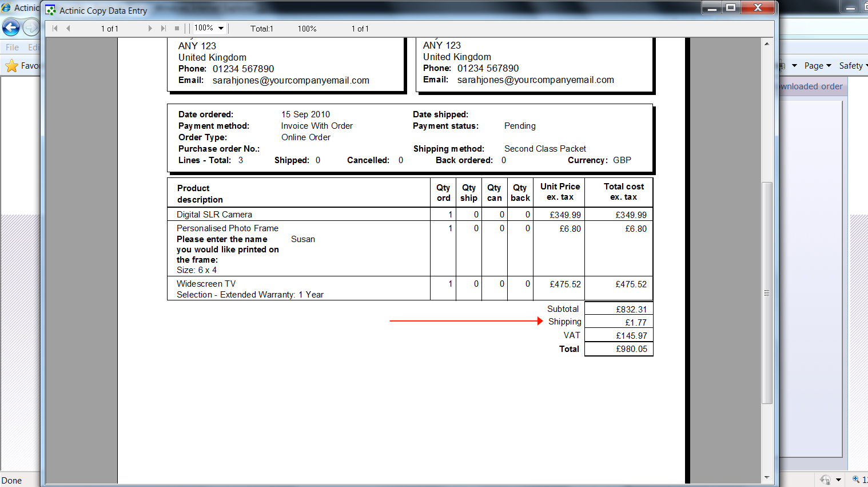Click the browser Back arrow button
The height and width of the screenshot is (487, 868).
coord(11,27)
